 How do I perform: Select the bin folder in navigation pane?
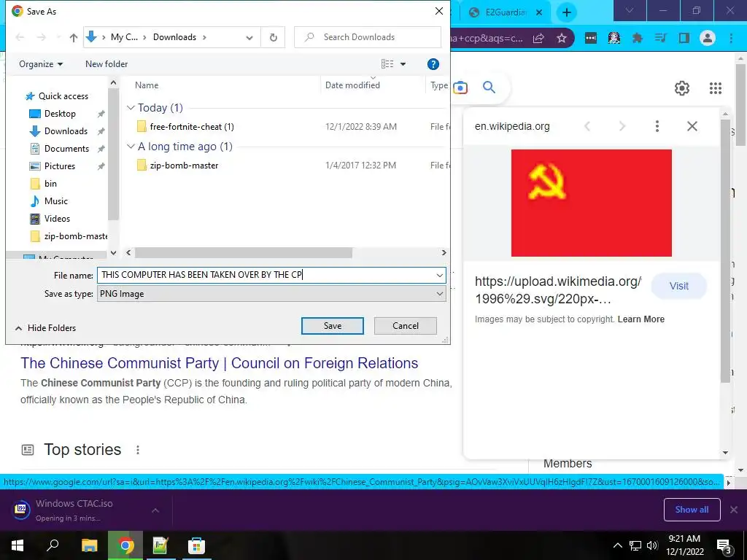click(50, 184)
